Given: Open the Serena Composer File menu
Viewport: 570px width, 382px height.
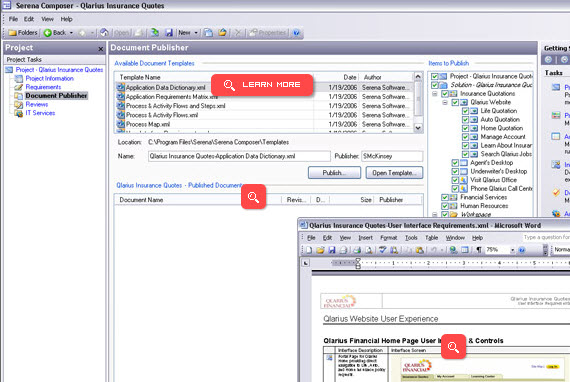Looking at the screenshot, I should 13,19.
